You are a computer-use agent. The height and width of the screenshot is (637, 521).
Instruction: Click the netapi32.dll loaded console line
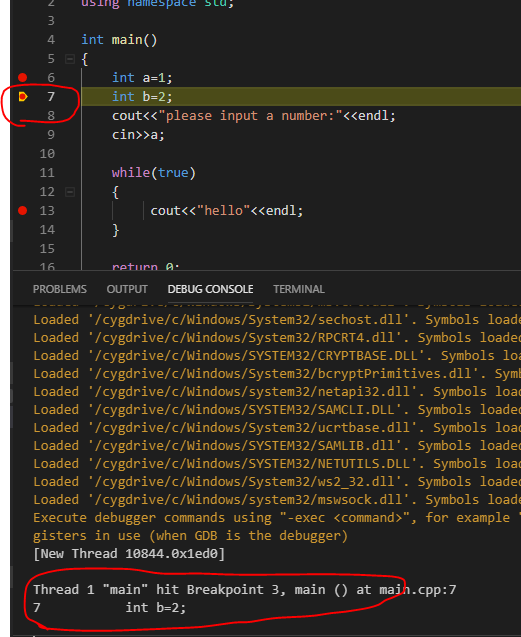pos(277,392)
